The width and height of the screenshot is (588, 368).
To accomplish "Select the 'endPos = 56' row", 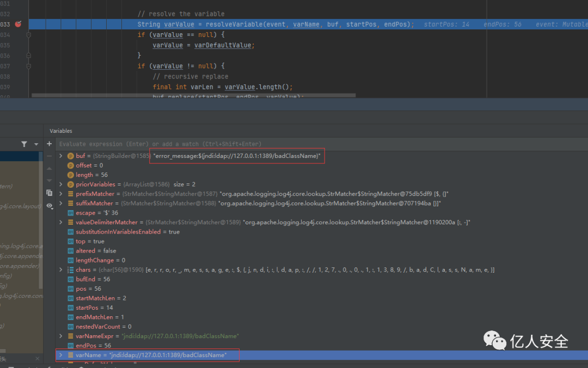I will pyautogui.click(x=322, y=346).
